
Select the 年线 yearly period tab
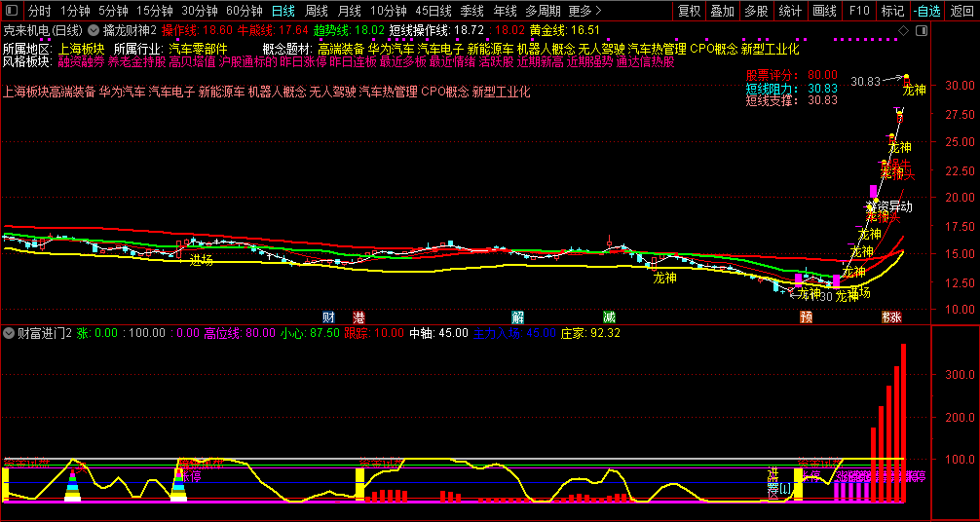click(505, 10)
